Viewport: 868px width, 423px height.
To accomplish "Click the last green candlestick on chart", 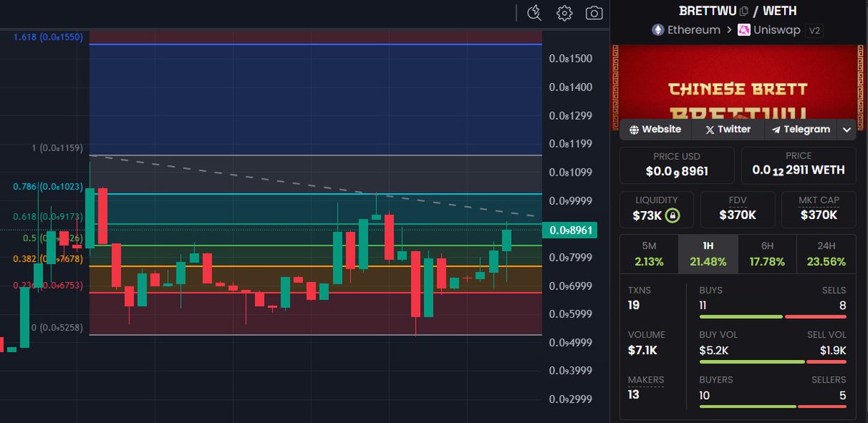I will [506, 241].
